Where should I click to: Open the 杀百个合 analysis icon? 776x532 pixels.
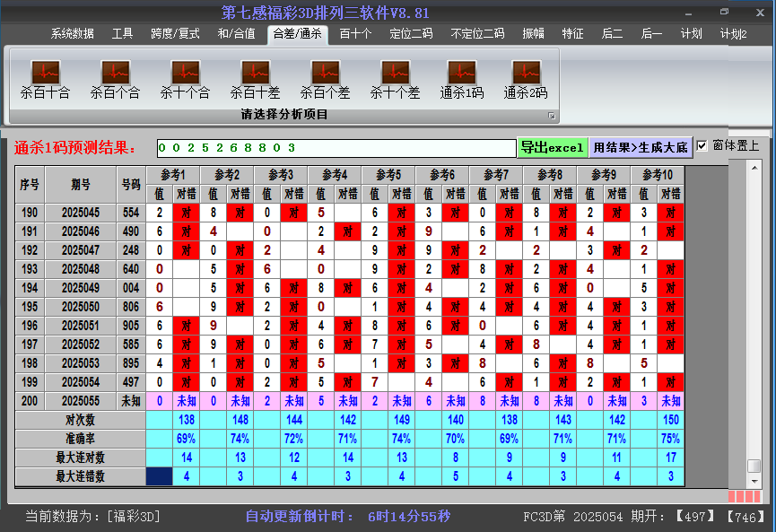click(116, 79)
